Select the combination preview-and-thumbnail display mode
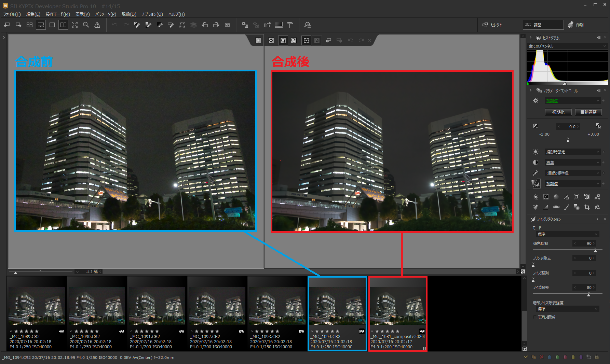 [x=41, y=25]
